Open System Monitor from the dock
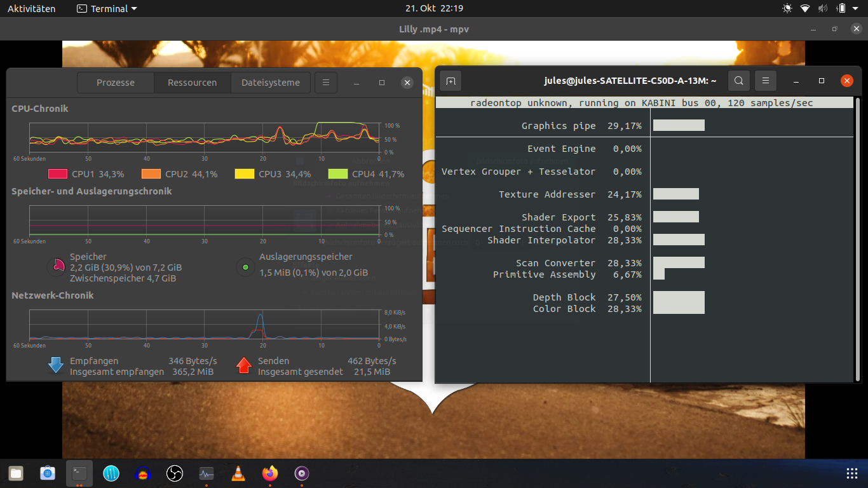Viewport: 868px width, 488px height. tap(207, 473)
